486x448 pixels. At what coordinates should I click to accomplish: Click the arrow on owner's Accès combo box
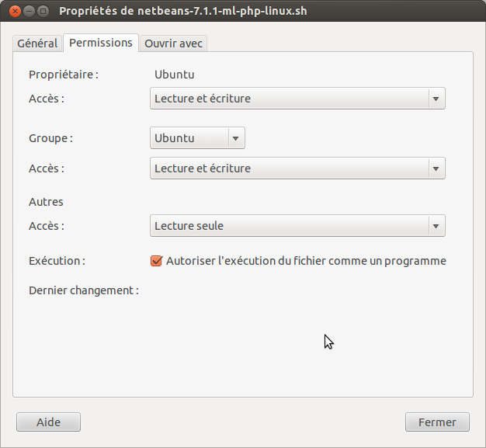436,99
